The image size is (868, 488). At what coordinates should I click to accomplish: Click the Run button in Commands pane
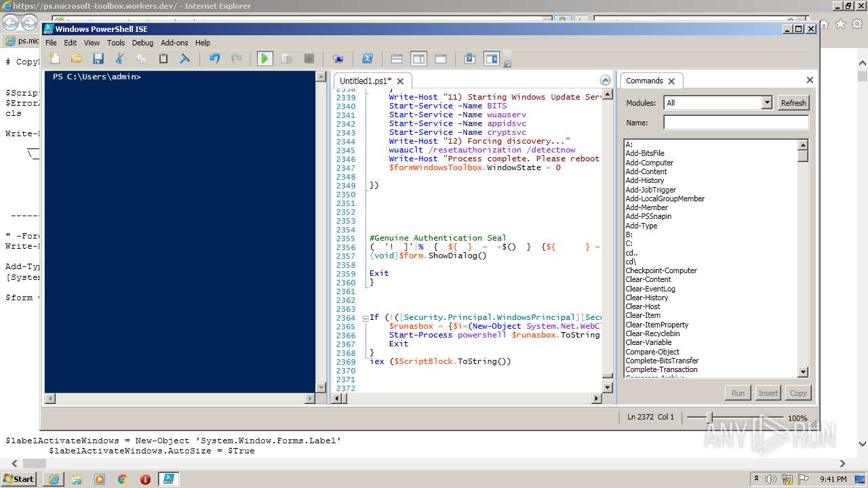(738, 393)
